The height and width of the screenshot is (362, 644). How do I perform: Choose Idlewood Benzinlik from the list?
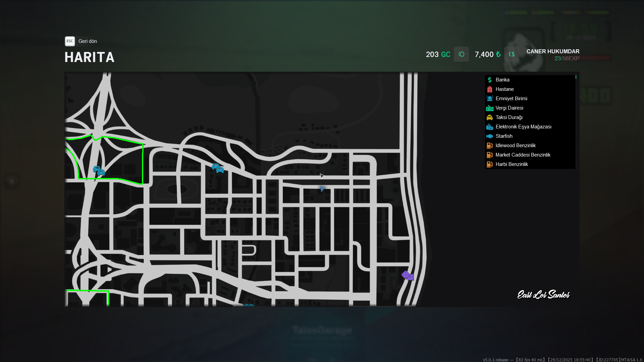(x=516, y=145)
